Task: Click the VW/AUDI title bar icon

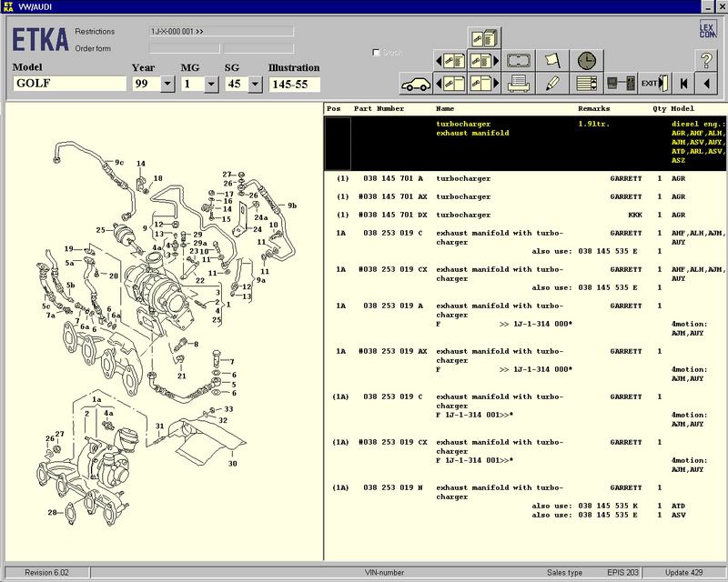Action: [x=8, y=6]
